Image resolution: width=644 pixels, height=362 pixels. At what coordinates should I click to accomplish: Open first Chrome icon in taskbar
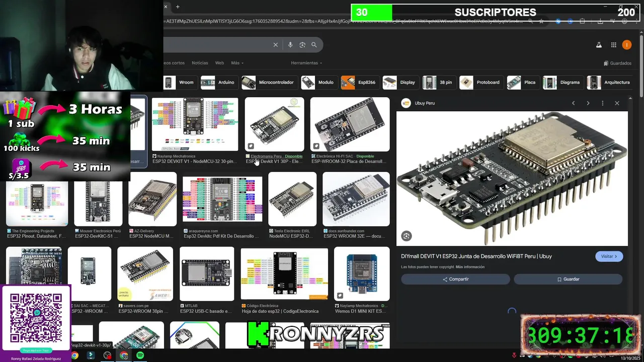pyautogui.click(x=74, y=355)
